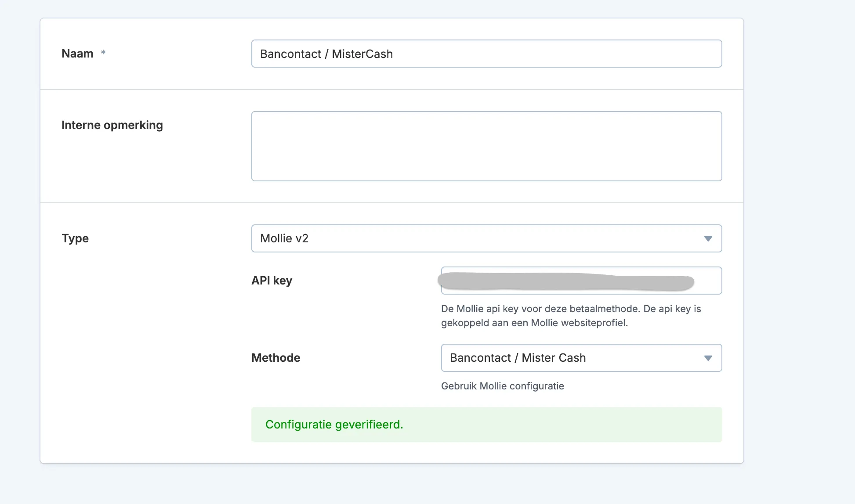Click the Methode label
The height and width of the screenshot is (504, 855).
[276, 358]
